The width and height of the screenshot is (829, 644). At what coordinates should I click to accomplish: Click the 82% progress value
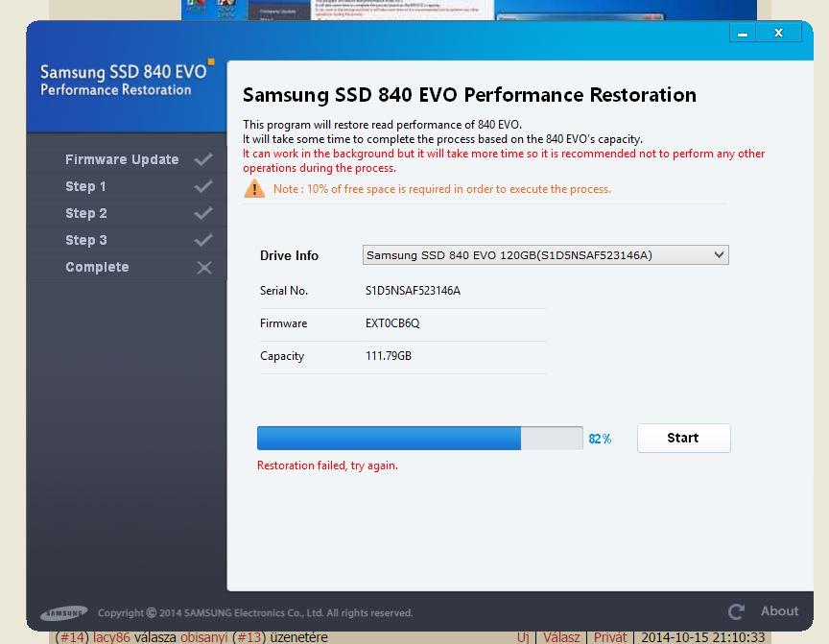[x=600, y=439]
